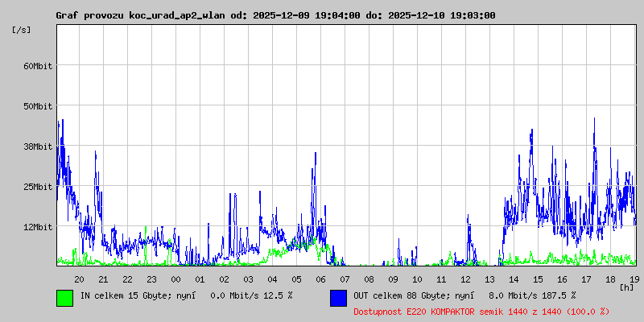This screenshot has height=322, width=644.
Task: Click the hour 03 x-axis label
Action: 249,279
